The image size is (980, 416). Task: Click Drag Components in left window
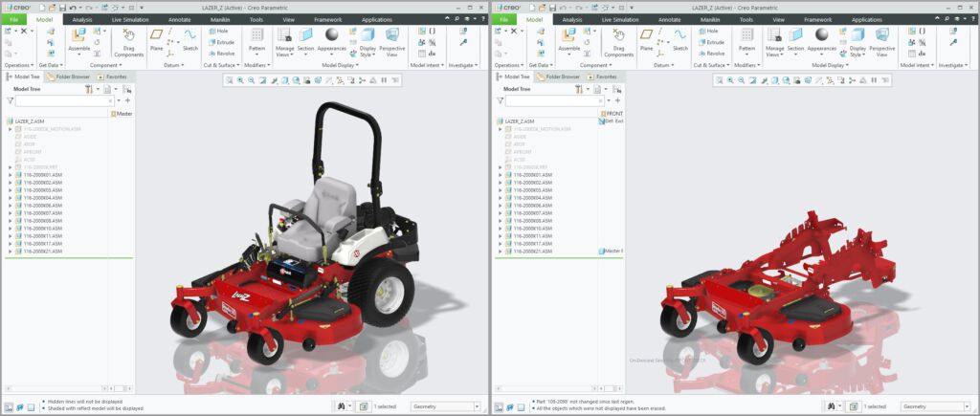[x=129, y=43]
